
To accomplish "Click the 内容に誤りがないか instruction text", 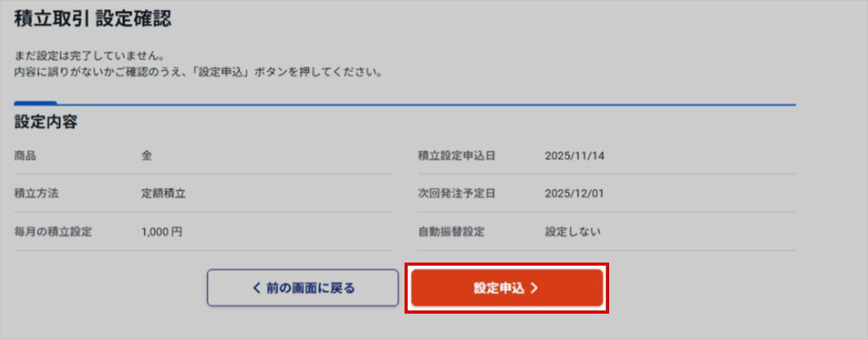I will pyautogui.click(x=198, y=72).
